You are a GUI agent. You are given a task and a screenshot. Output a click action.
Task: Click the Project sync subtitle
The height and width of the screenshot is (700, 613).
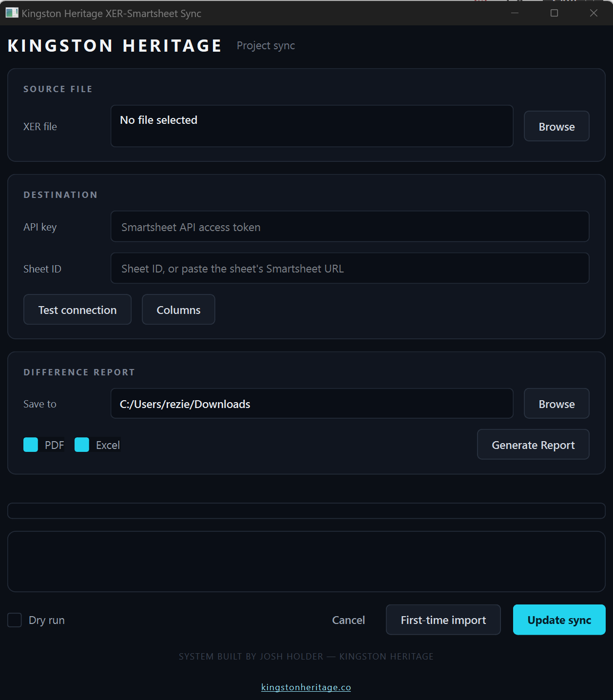[x=266, y=46]
